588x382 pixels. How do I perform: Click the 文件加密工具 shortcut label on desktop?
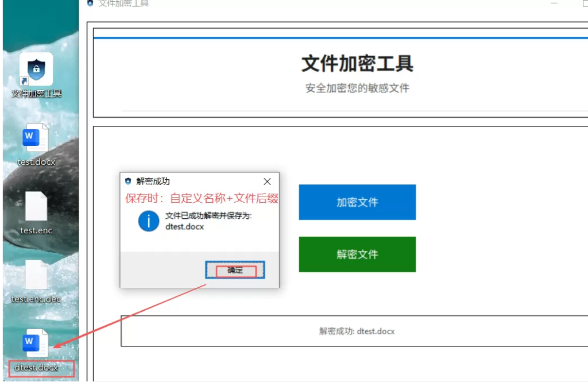click(36, 93)
